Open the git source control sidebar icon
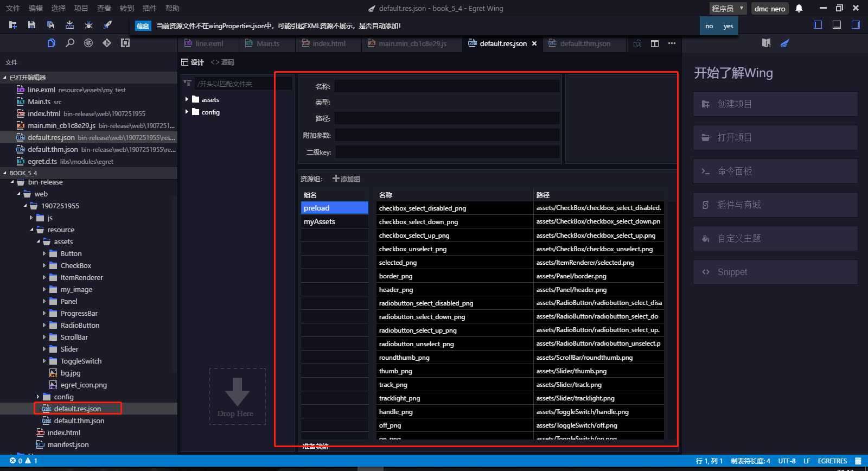This screenshot has height=471, width=868. pyautogui.click(x=107, y=43)
